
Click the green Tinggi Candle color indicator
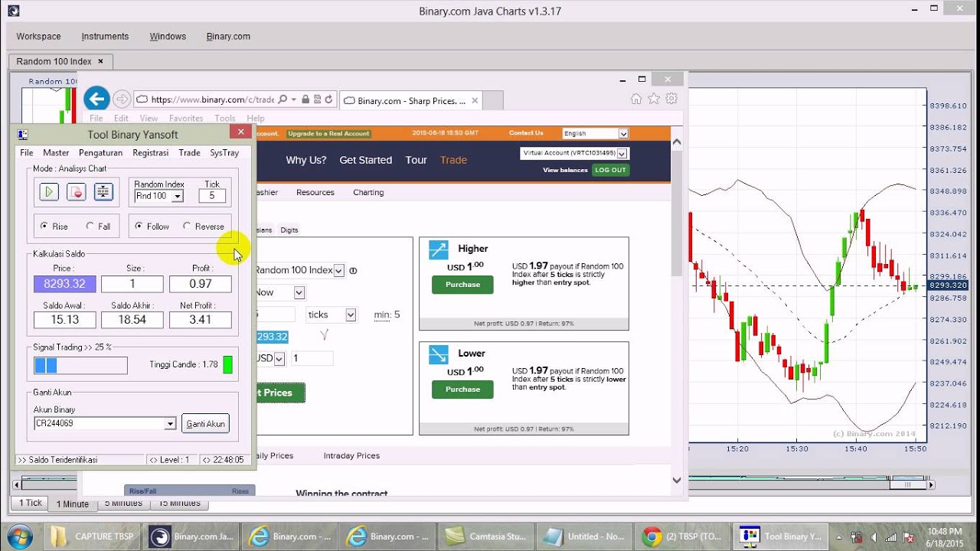pyautogui.click(x=227, y=365)
